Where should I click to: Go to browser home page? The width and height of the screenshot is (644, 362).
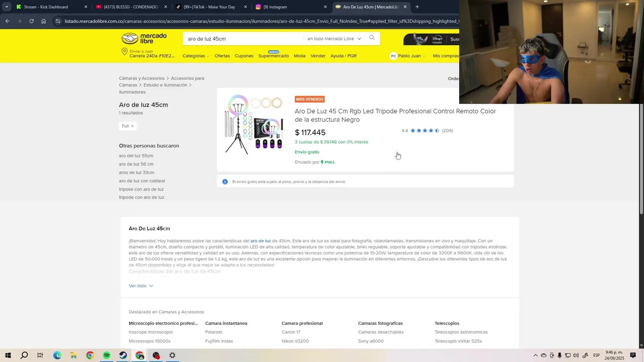click(x=44, y=21)
